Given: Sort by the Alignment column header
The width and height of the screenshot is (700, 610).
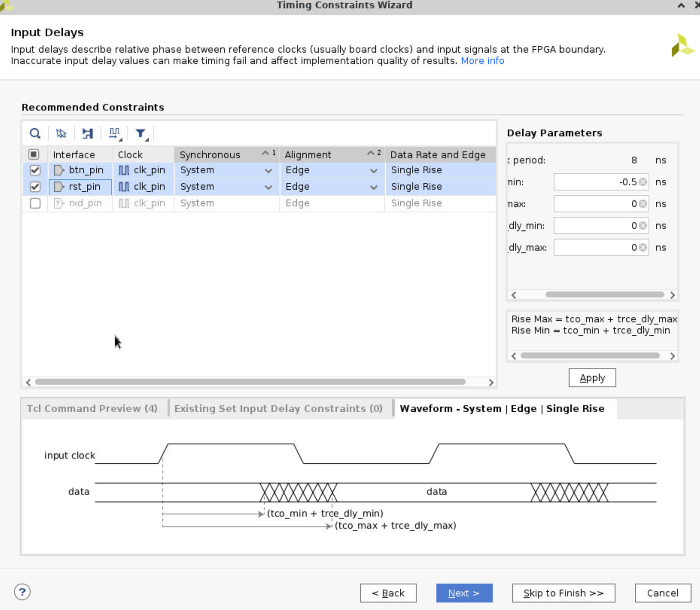Looking at the screenshot, I should coord(332,154).
